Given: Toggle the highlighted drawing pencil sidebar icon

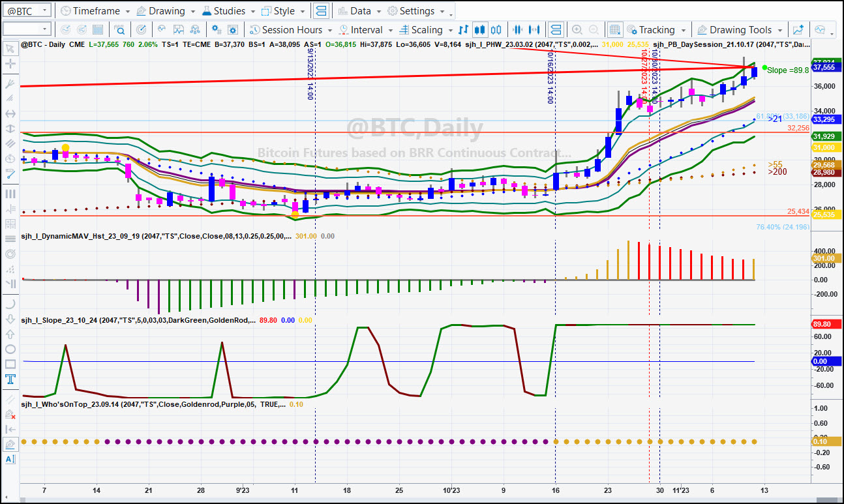Looking at the screenshot, I should pyautogui.click(x=10, y=445).
